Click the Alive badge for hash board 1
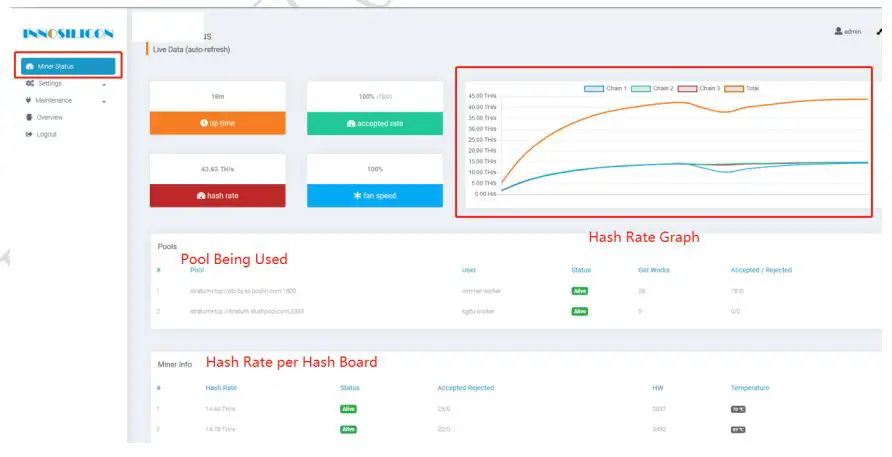Screen dimensions: 892x457 [348, 409]
